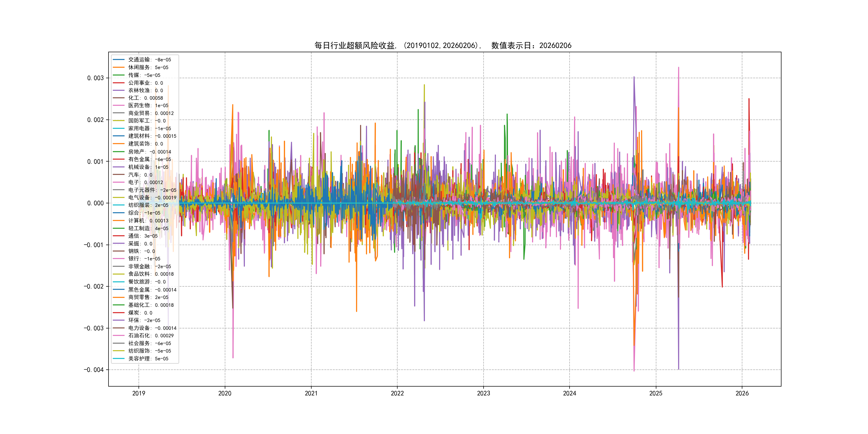Screen dimensions: 868x434
Task: Click the orange 休闲服务 legend line swatch
Action: (x=119, y=68)
